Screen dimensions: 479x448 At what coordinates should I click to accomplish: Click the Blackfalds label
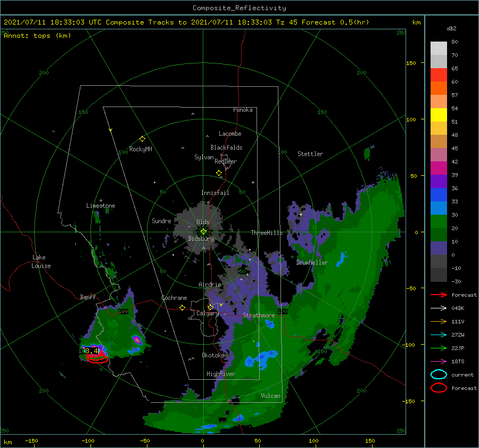coord(226,148)
